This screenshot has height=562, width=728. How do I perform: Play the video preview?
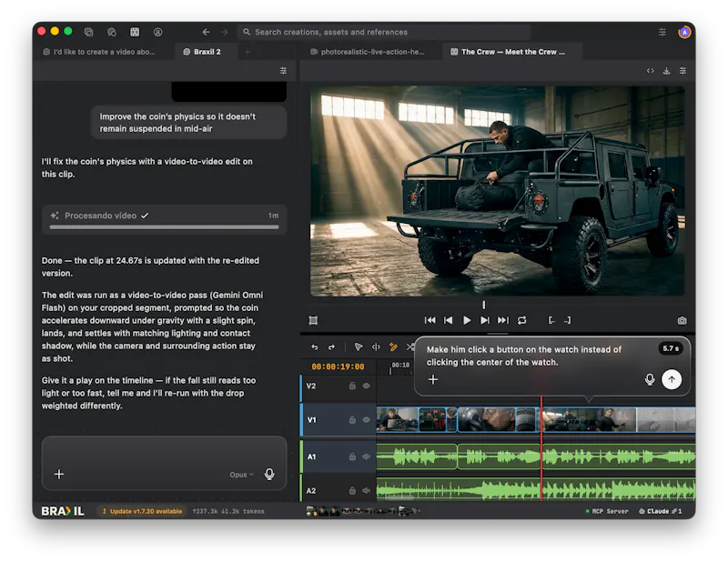coord(467,320)
